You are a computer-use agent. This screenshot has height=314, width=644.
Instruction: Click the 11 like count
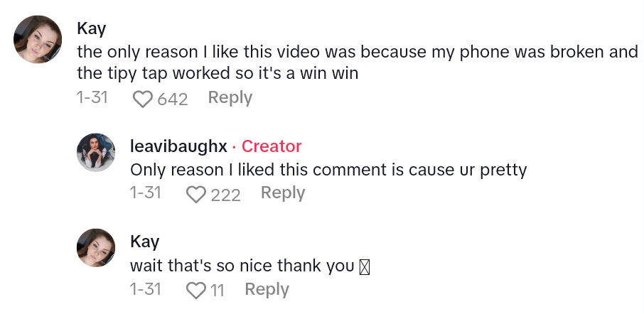pyautogui.click(x=217, y=290)
